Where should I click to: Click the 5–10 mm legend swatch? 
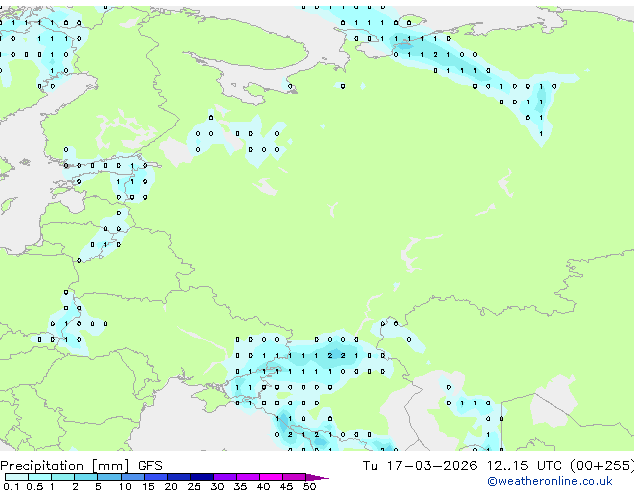pos(109,477)
